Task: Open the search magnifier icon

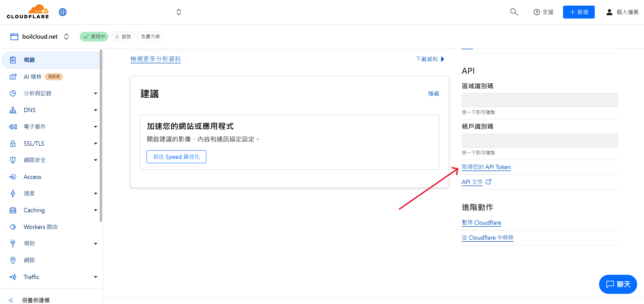Action: coord(514,12)
